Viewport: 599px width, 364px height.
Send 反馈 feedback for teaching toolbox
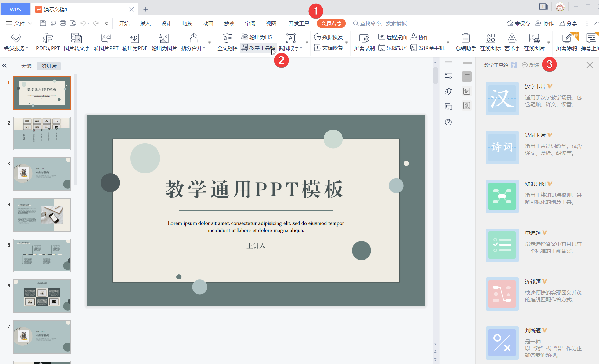pyautogui.click(x=531, y=65)
